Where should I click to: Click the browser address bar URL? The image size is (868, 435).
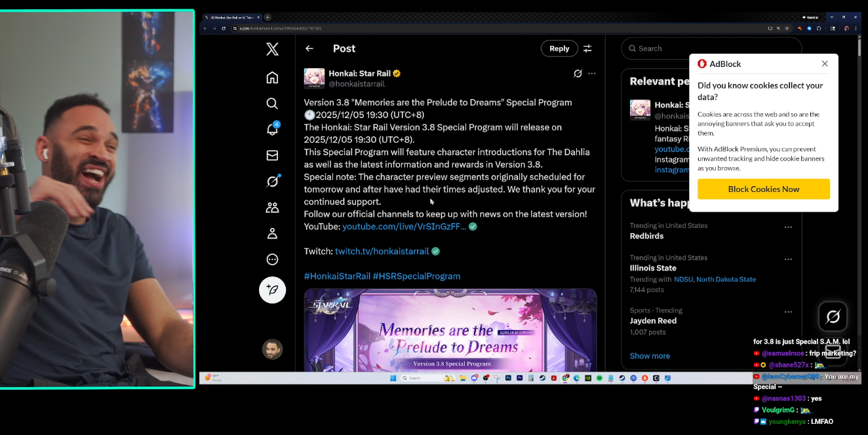click(x=280, y=29)
